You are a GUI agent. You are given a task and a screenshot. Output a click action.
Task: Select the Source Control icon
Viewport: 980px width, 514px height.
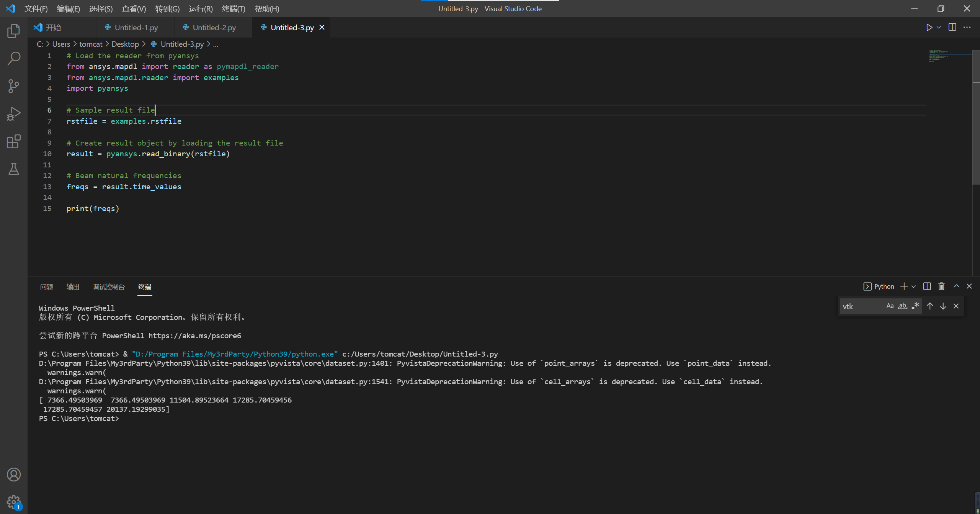[x=14, y=86]
